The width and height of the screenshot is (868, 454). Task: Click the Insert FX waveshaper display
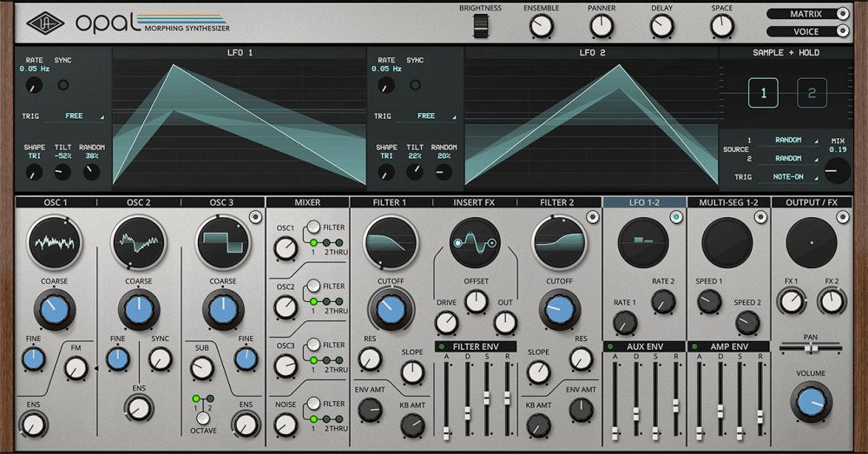tap(475, 243)
